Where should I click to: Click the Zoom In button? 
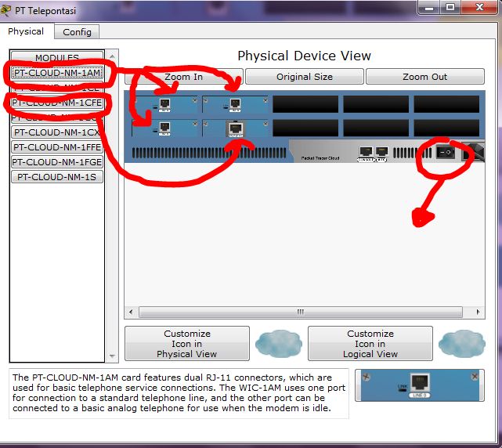coord(184,77)
